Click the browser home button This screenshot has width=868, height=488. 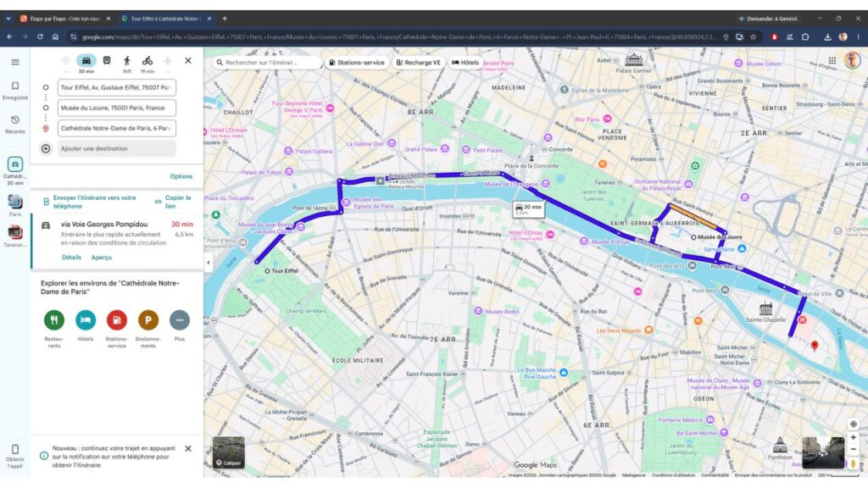tap(55, 37)
